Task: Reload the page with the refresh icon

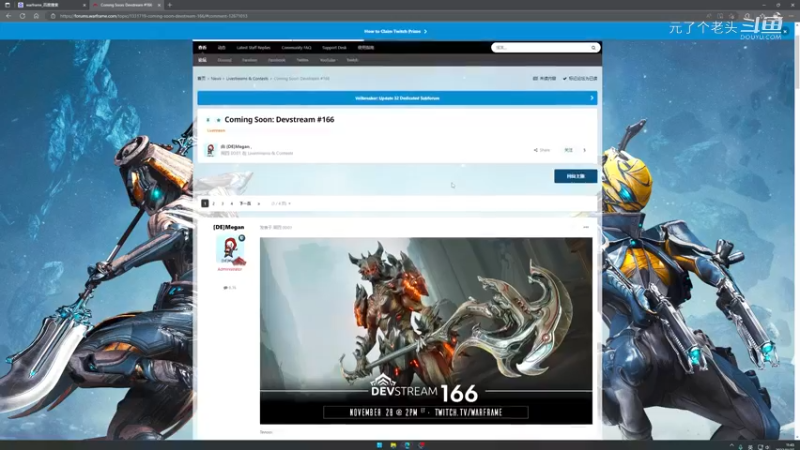Action: [x=22, y=16]
